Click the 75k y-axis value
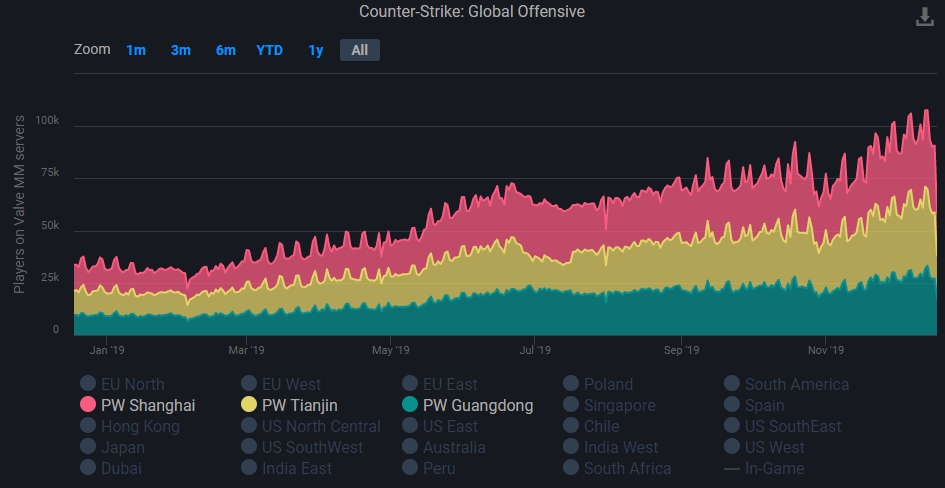Viewport: 945px width, 488px height. pos(49,173)
